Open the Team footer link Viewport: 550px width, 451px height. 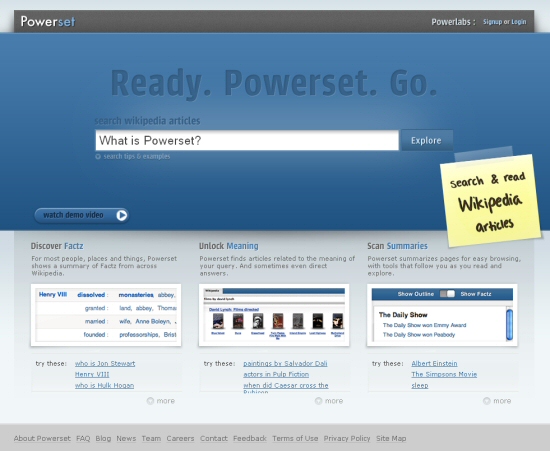pos(151,438)
